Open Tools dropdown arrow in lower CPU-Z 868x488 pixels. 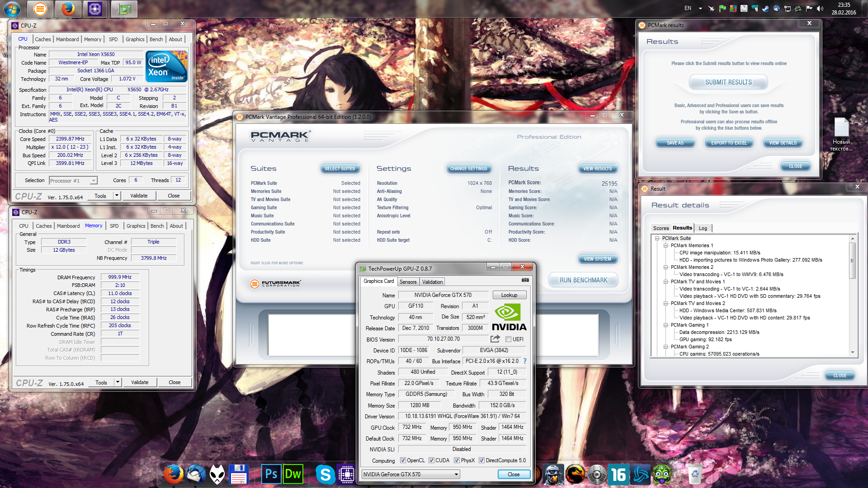pyautogui.click(x=118, y=382)
